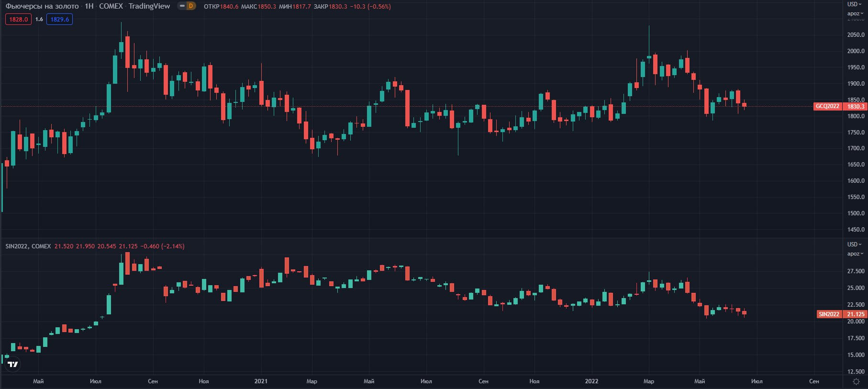The height and width of the screenshot is (389, 868).
Task: Click the 2000.0 level on price axis
Action: point(856,51)
